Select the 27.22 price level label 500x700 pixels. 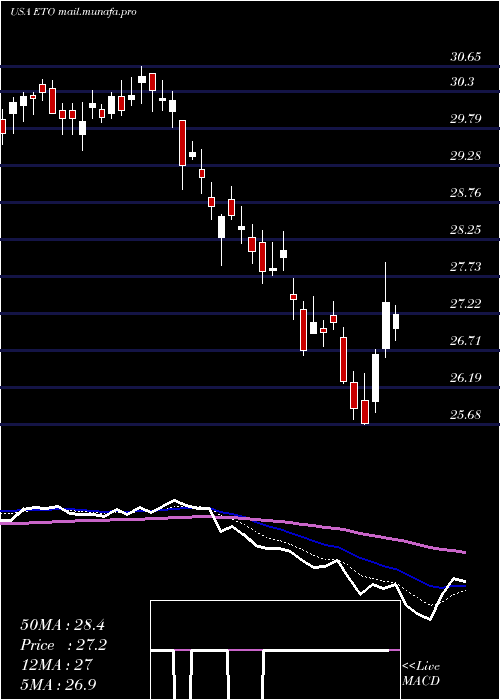[x=466, y=304]
